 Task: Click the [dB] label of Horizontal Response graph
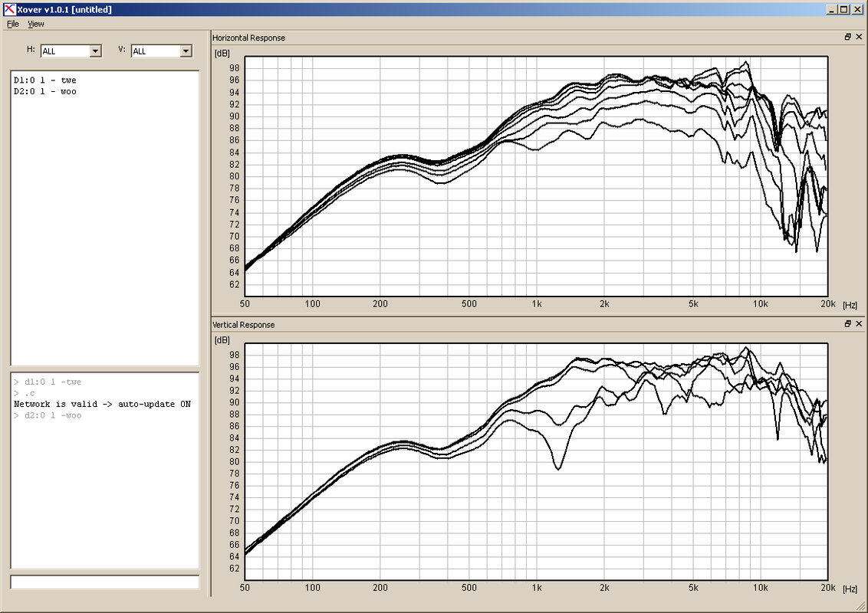(x=222, y=53)
